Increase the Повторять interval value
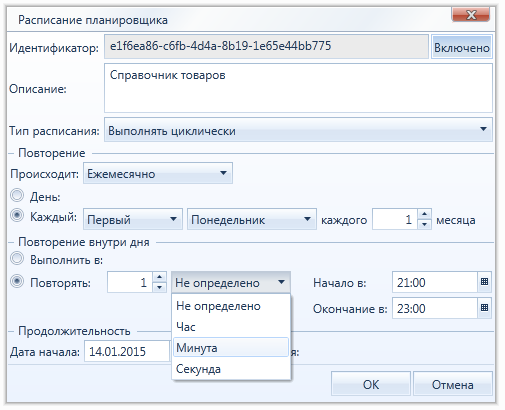 pyautogui.click(x=159, y=277)
